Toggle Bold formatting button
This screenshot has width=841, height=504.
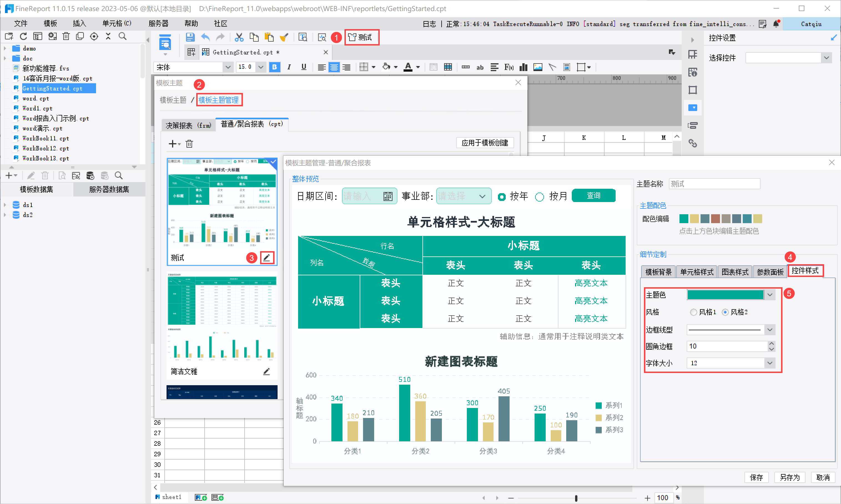pos(275,67)
